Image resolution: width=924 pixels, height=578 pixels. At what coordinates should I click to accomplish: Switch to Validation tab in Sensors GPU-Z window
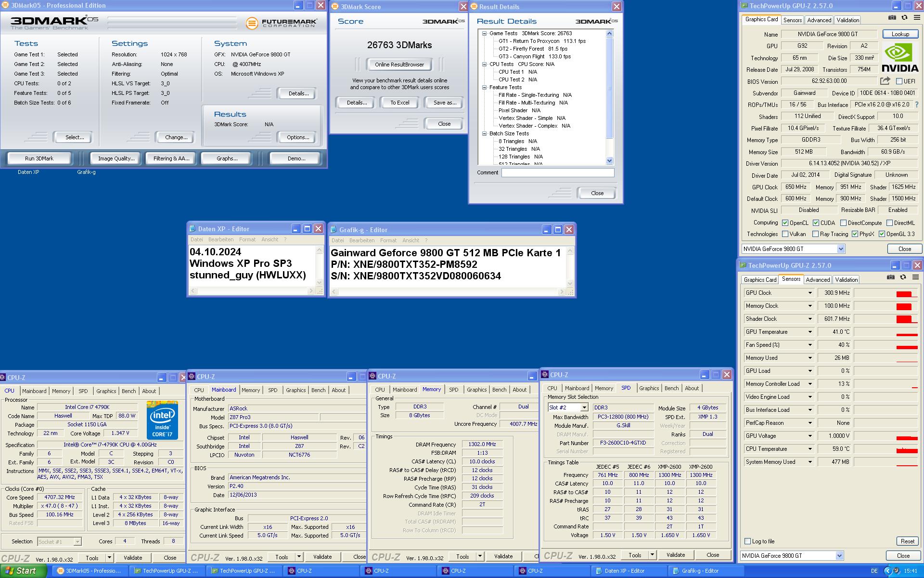846,280
